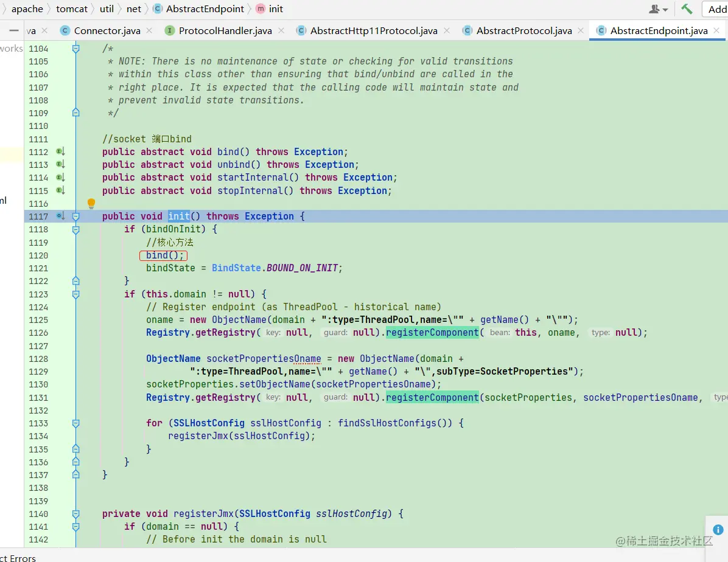
Task: Close the ProtocolHandler.java tab
Action: point(281,30)
